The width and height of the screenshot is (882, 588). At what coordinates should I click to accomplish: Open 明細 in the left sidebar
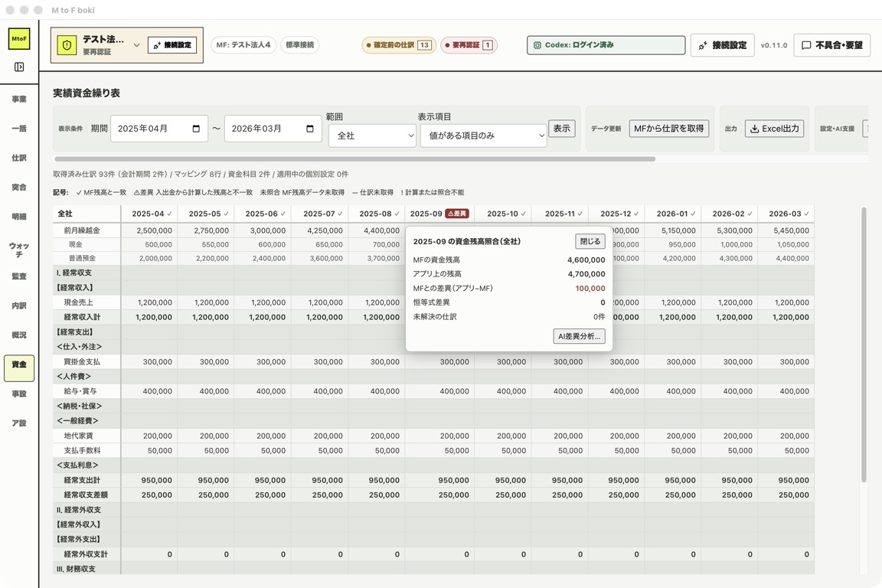point(19,216)
